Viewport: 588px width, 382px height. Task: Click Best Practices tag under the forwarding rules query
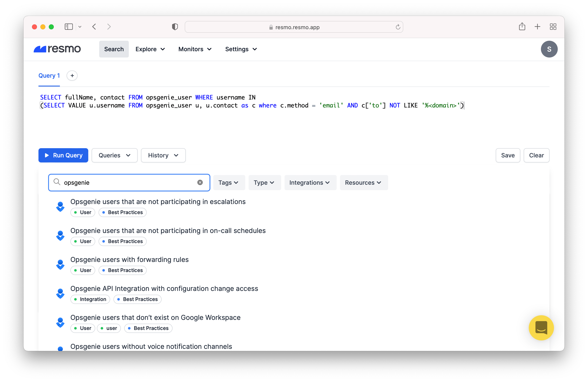(x=122, y=270)
